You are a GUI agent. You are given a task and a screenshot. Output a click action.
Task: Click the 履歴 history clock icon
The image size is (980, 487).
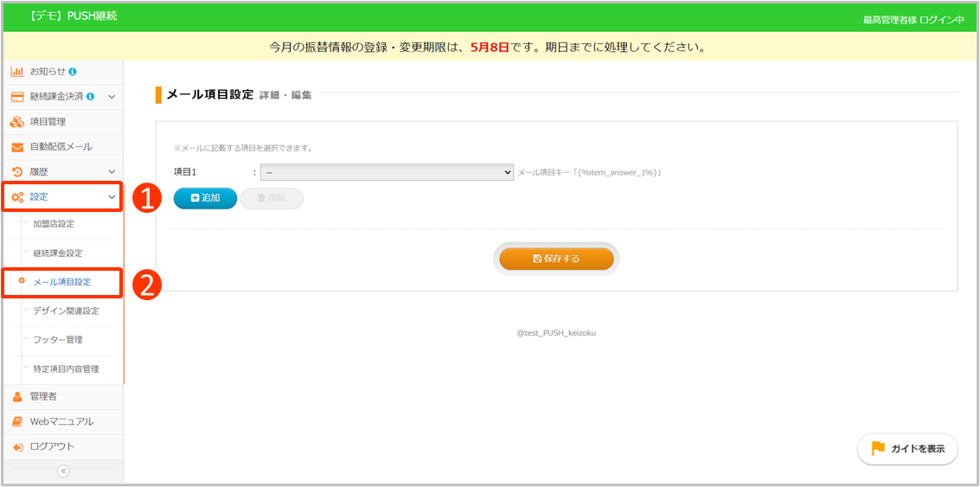click(x=17, y=172)
